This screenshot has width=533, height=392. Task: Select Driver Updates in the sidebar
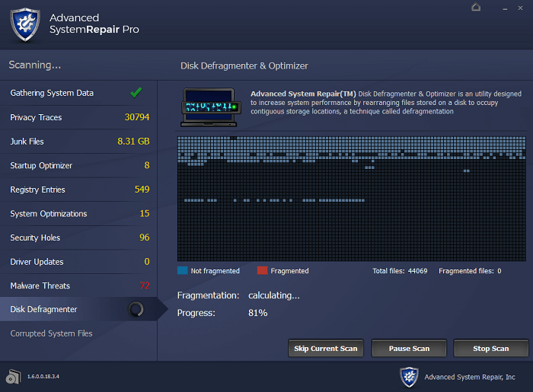(x=78, y=262)
